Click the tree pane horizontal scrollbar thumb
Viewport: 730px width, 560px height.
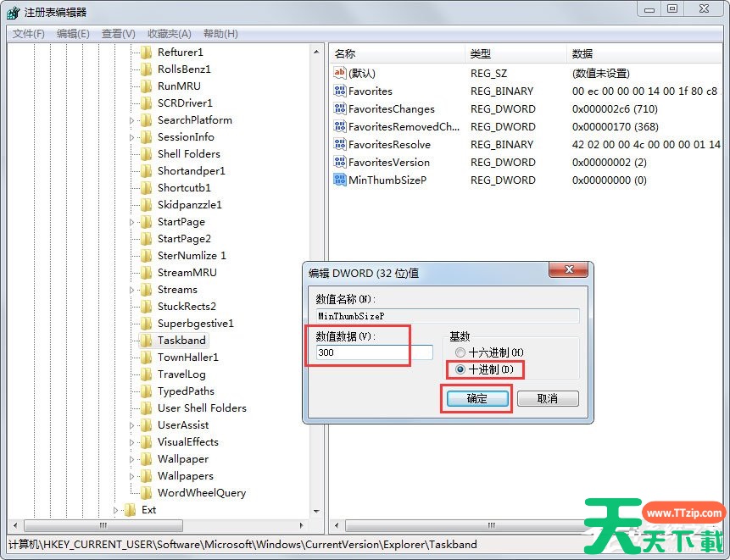pyautogui.click(x=103, y=525)
